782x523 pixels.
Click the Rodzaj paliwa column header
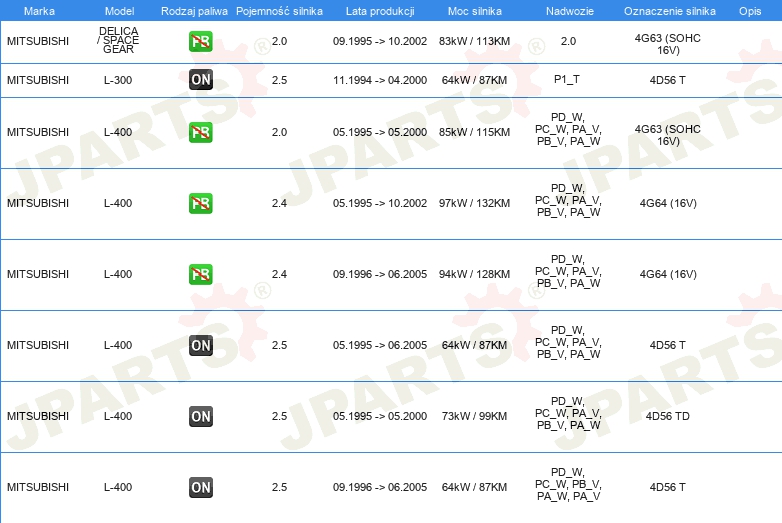(x=194, y=11)
